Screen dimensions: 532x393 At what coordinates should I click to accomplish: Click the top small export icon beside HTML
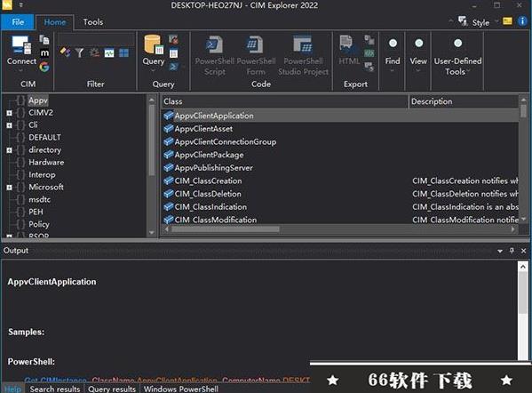click(369, 40)
